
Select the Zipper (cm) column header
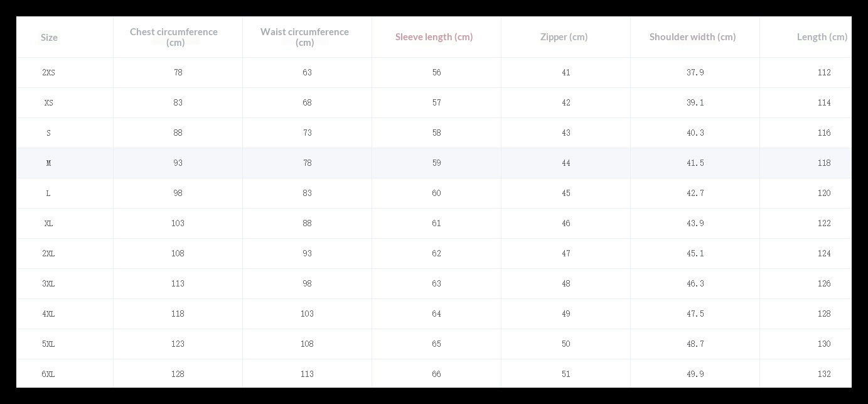pos(564,36)
